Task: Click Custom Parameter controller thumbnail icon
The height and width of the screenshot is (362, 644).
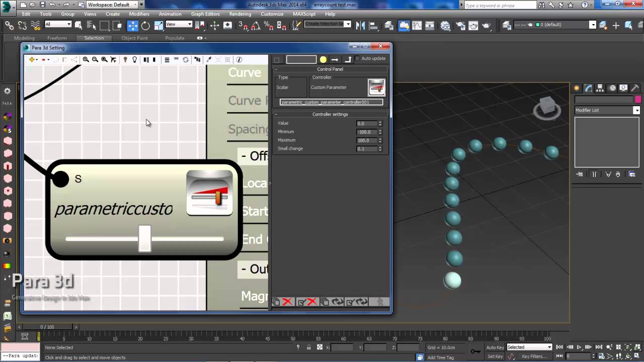Action: coord(377,87)
